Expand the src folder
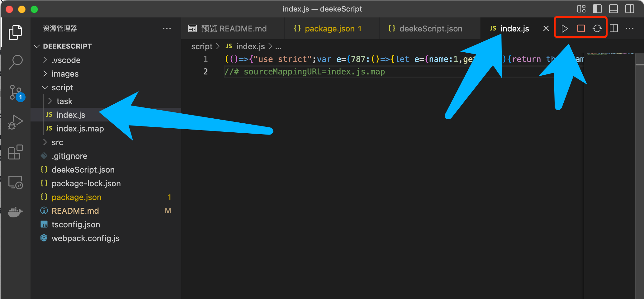Screen dimensions: 644x299 57,142
